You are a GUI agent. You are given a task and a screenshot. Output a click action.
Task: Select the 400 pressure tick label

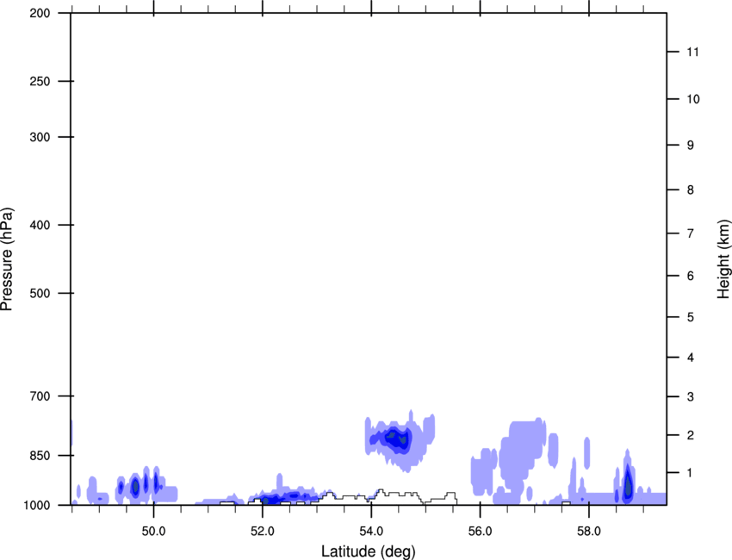40,225
